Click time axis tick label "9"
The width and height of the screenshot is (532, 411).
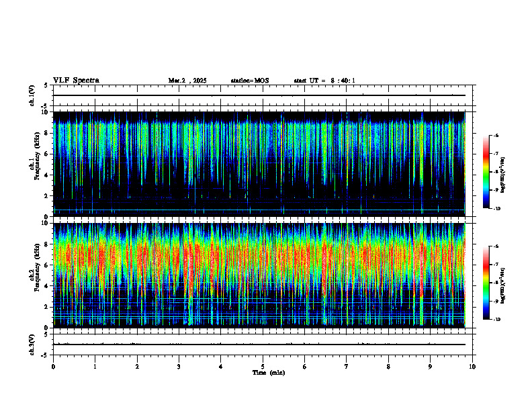click(x=430, y=366)
